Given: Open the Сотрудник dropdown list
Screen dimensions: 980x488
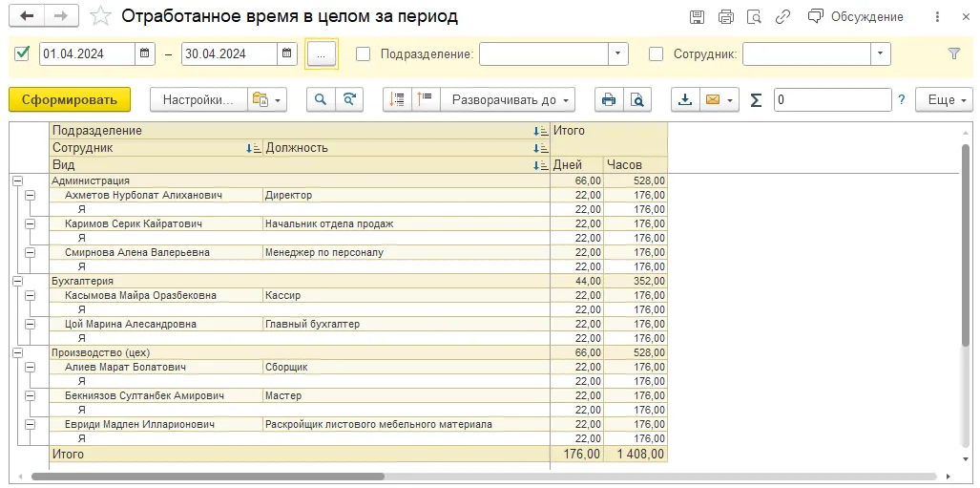Looking at the screenshot, I should click(881, 53).
